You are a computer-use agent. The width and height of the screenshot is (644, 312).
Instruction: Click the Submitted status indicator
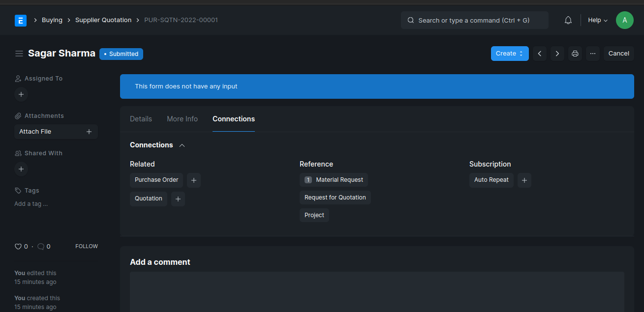tap(121, 54)
